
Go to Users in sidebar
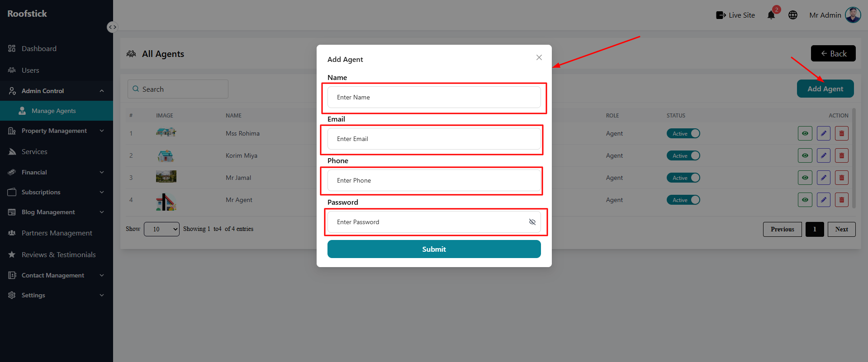tap(57, 70)
